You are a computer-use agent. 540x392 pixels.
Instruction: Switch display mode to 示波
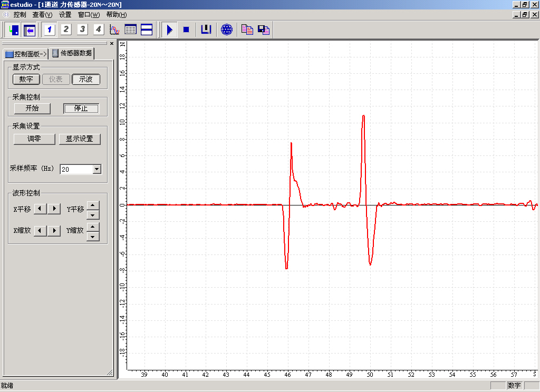[86, 79]
